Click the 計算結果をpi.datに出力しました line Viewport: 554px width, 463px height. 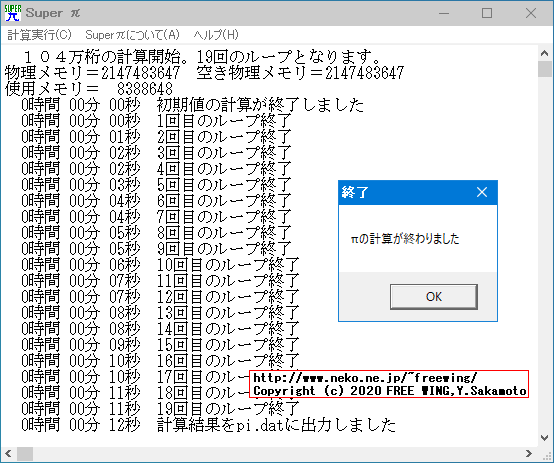(x=208, y=425)
